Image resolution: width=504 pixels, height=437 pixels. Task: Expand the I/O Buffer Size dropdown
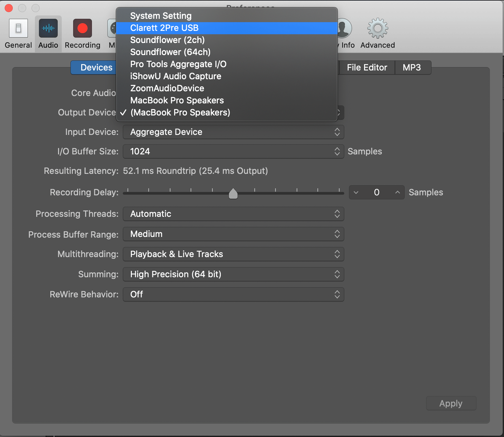233,151
